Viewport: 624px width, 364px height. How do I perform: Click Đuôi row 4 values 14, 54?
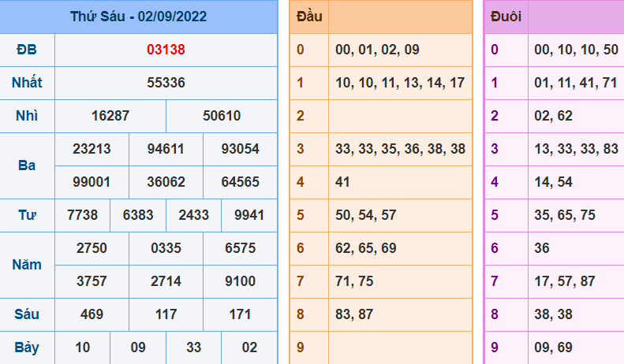(553, 182)
